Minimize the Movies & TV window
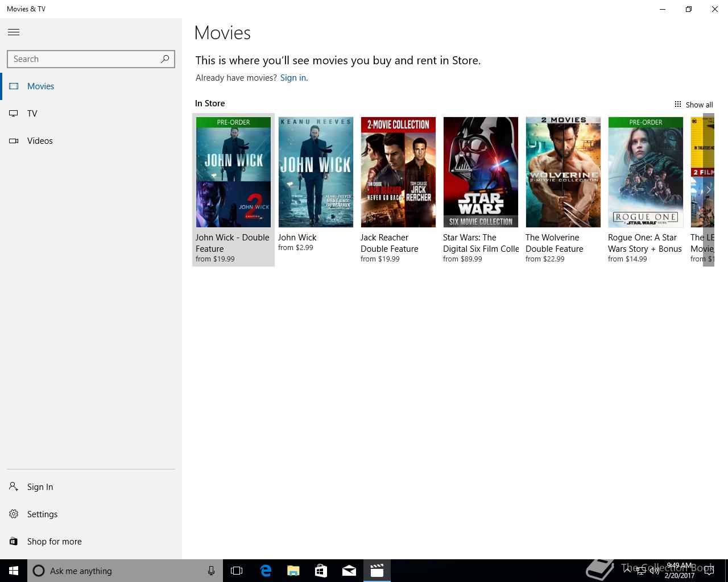This screenshot has height=582, width=728. (663, 9)
